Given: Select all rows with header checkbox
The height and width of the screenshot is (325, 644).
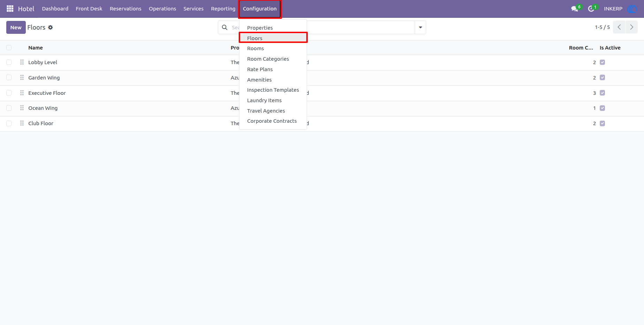Looking at the screenshot, I should click(x=9, y=48).
